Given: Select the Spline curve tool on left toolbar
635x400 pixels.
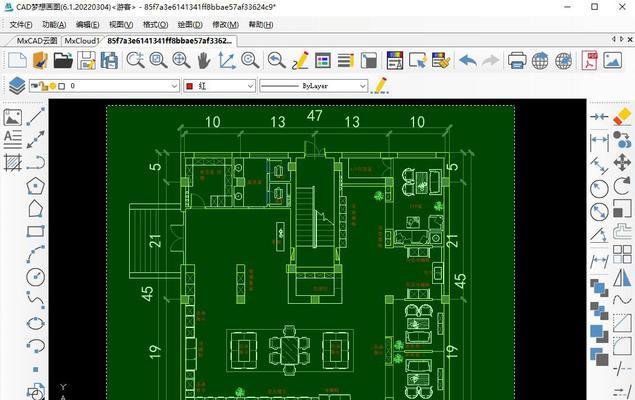Looking at the screenshot, I should pos(36,300).
